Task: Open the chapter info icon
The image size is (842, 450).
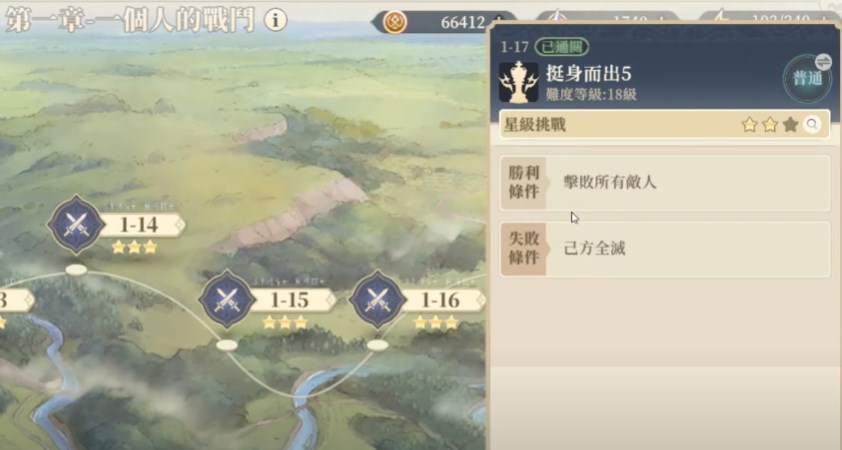Action: point(275,20)
